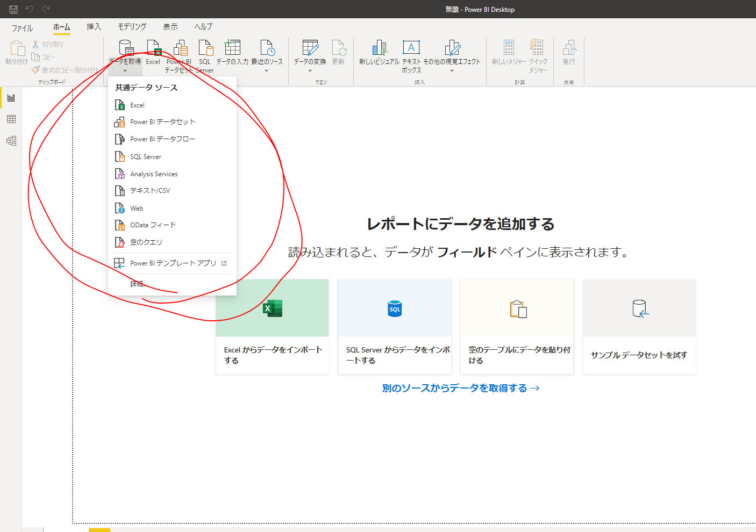Select 空のクエリ menu entry
Viewport: 756px width, 532px height.
pos(172,242)
